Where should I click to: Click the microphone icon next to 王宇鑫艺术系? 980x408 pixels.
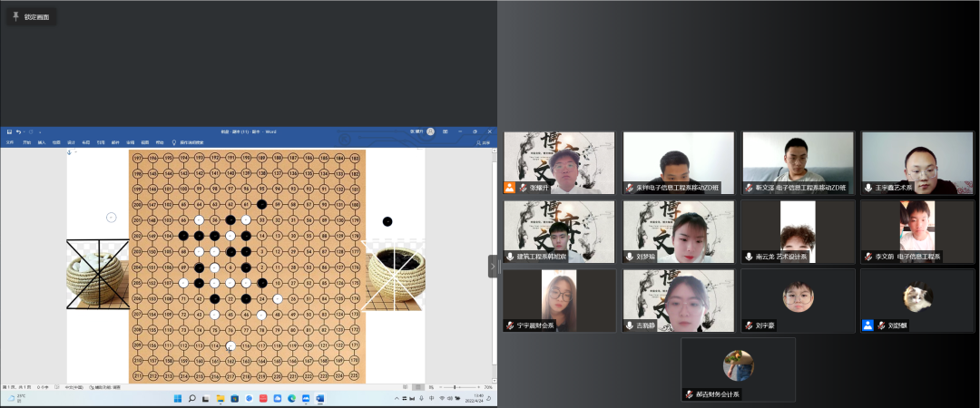point(868,188)
